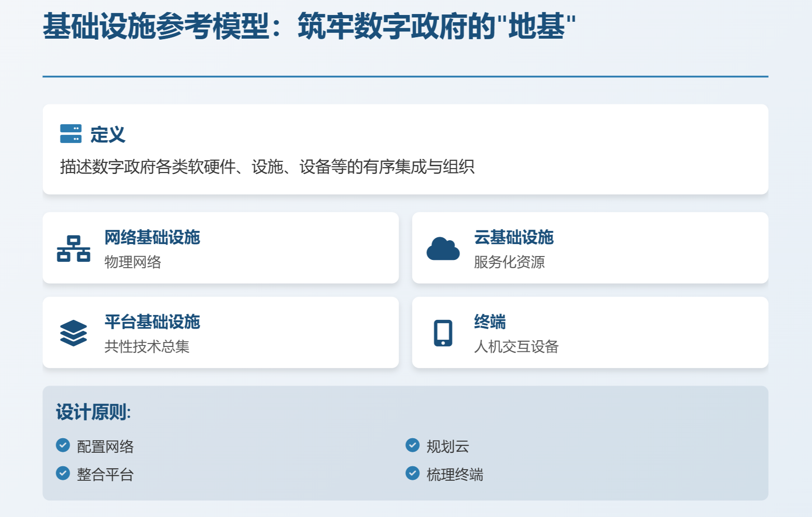Click the definition sentence under 定义
Screen dimensions: 812x517
[x=267, y=167]
